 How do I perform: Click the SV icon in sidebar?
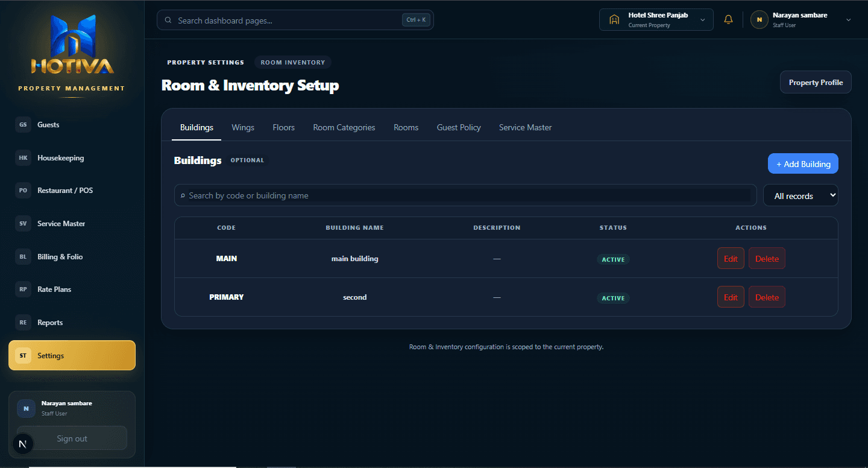point(23,224)
